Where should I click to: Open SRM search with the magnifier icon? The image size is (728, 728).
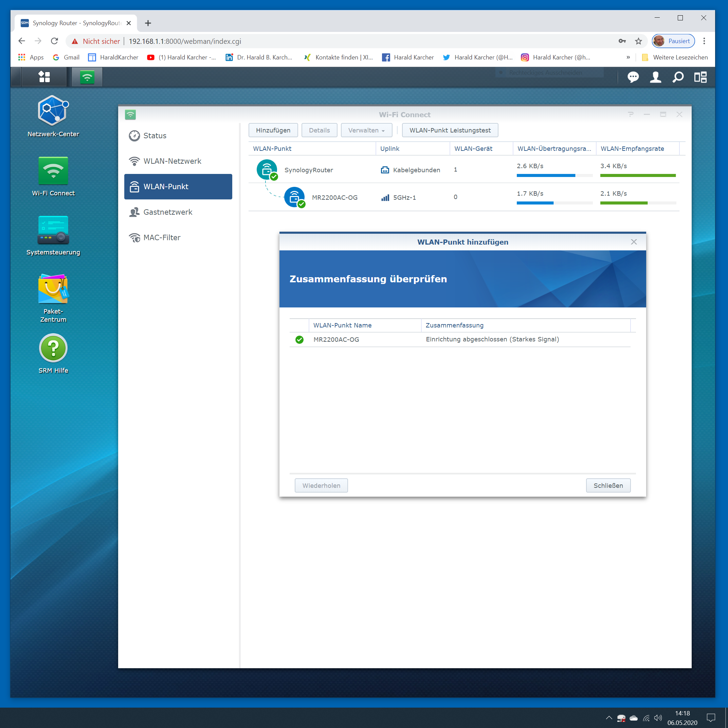[x=678, y=77]
